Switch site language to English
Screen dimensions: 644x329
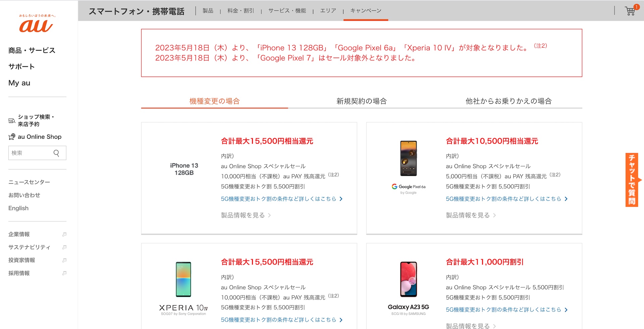click(18, 208)
